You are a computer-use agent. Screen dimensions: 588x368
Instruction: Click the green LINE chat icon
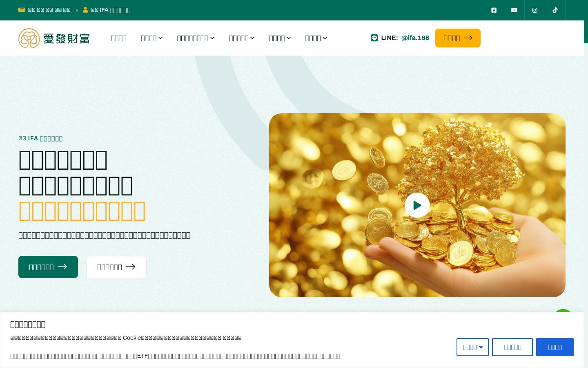click(374, 38)
